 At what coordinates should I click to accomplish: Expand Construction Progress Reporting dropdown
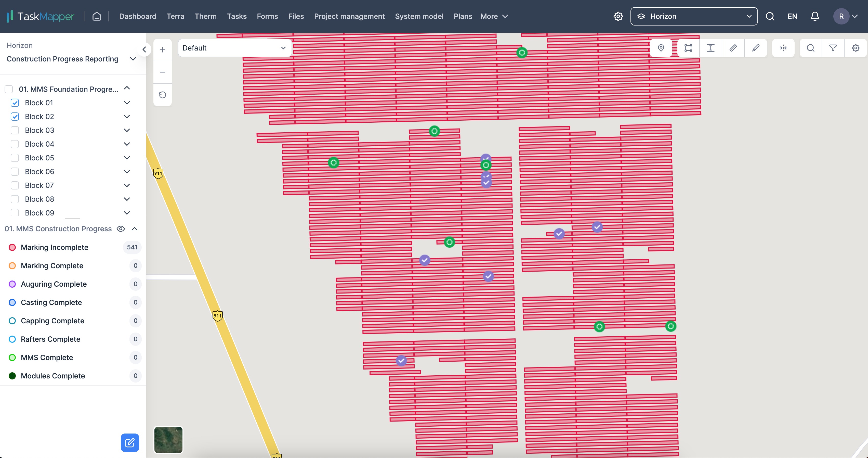pyautogui.click(x=133, y=59)
